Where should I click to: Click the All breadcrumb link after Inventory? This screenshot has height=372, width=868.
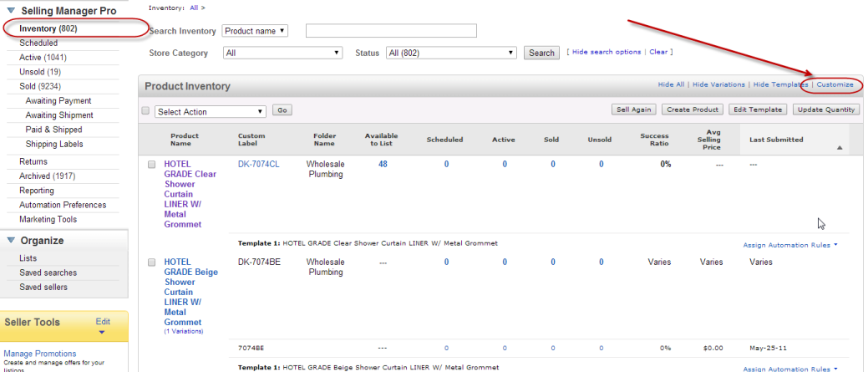click(194, 8)
